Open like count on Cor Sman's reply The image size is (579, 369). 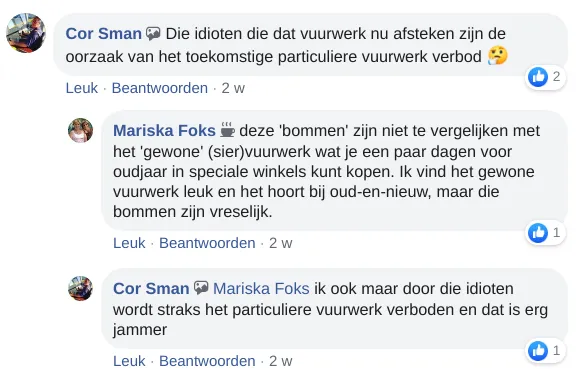(545, 350)
